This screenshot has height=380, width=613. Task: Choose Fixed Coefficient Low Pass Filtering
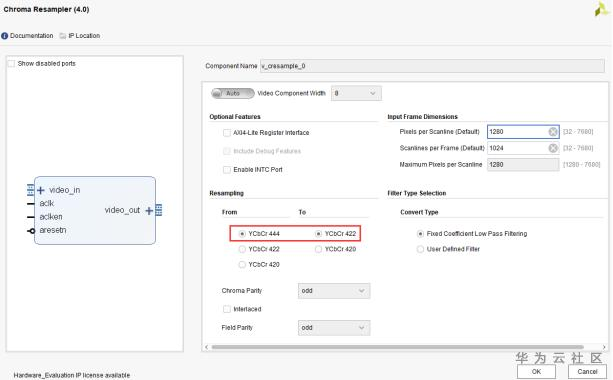[x=420, y=234]
